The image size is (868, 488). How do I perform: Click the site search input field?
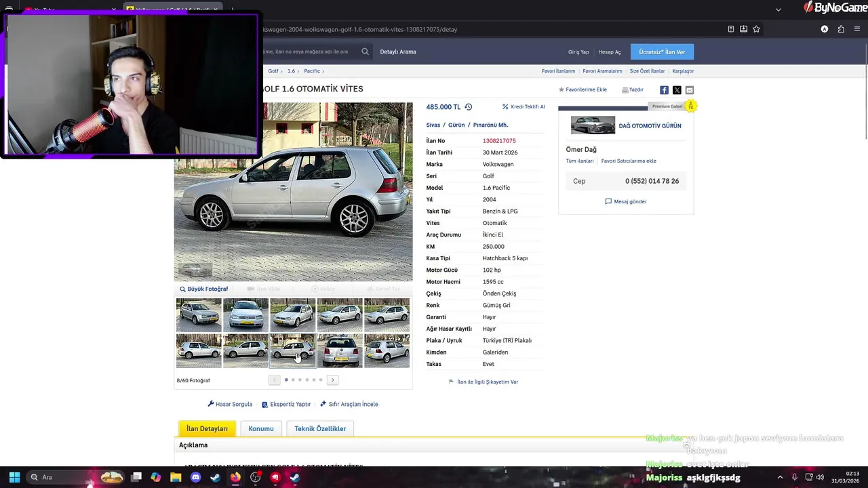(x=309, y=52)
